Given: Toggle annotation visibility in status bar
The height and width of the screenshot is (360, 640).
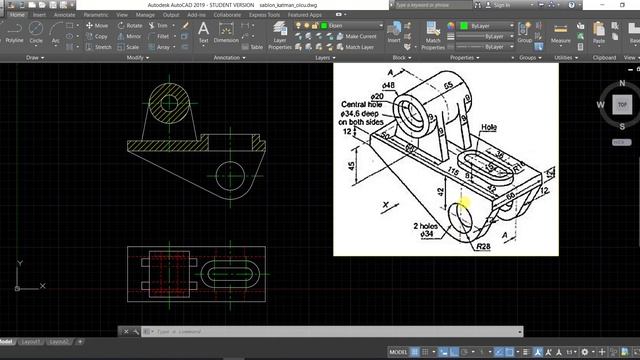Looking at the screenshot, I should click(x=538, y=352).
